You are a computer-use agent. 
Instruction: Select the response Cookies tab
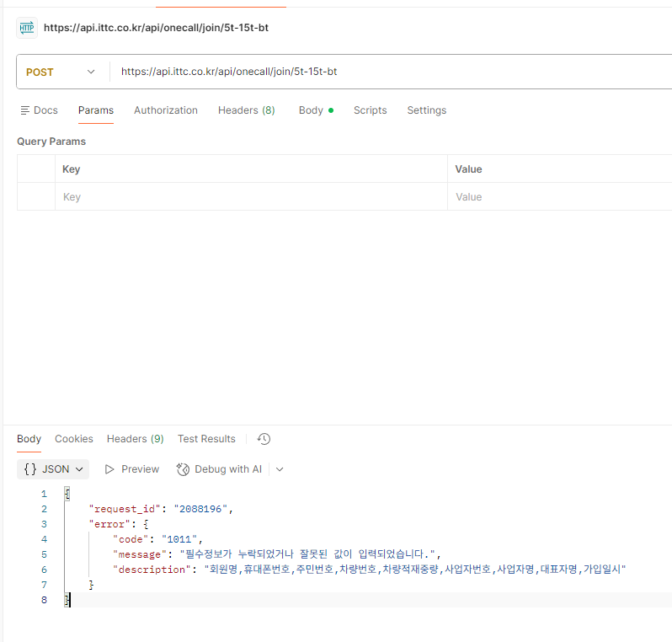(74, 439)
